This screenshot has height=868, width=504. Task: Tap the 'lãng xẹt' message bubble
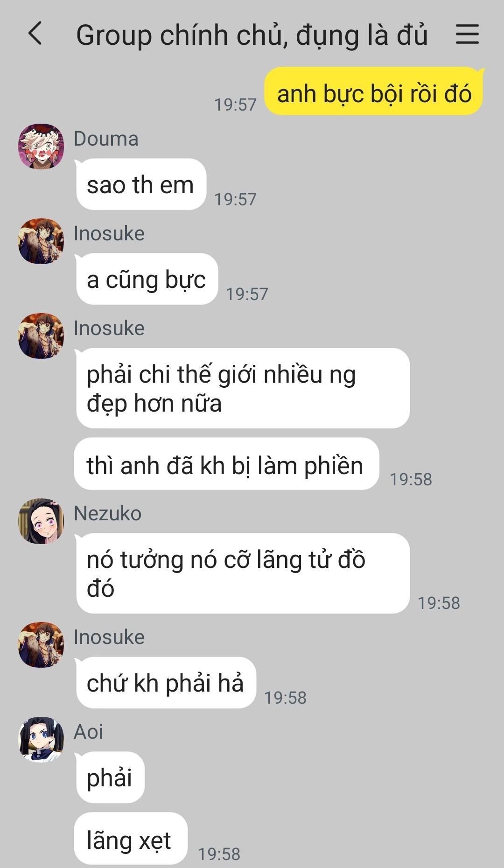click(131, 839)
